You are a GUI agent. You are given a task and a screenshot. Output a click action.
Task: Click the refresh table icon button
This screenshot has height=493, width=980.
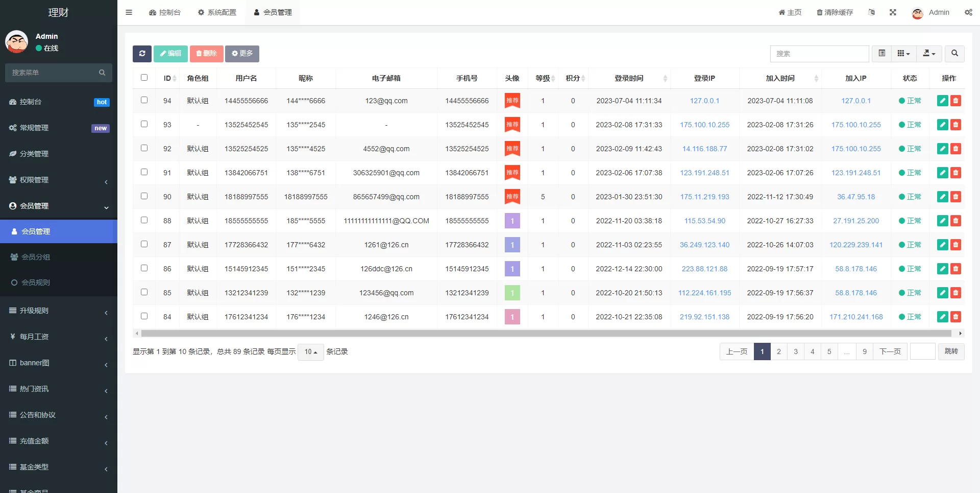coord(142,54)
